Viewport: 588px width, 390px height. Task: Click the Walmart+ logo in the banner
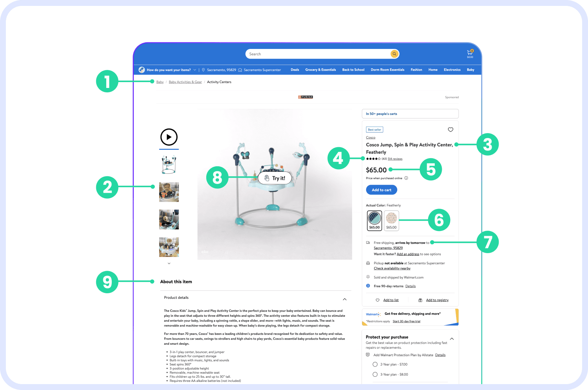coord(373,314)
